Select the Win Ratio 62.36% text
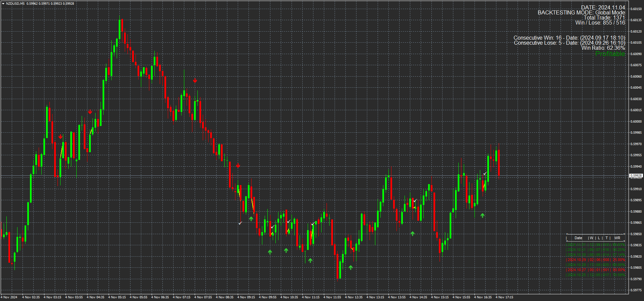This screenshot has width=644, height=301. (603, 48)
